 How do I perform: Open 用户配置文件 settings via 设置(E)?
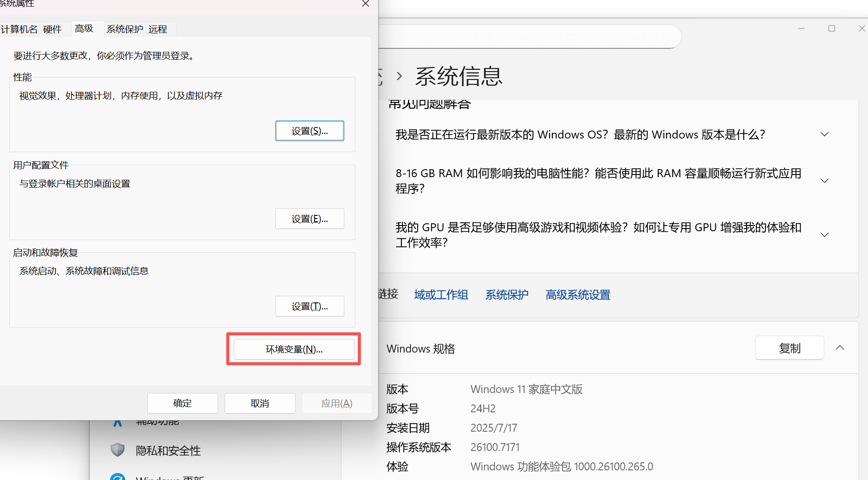pyautogui.click(x=310, y=218)
